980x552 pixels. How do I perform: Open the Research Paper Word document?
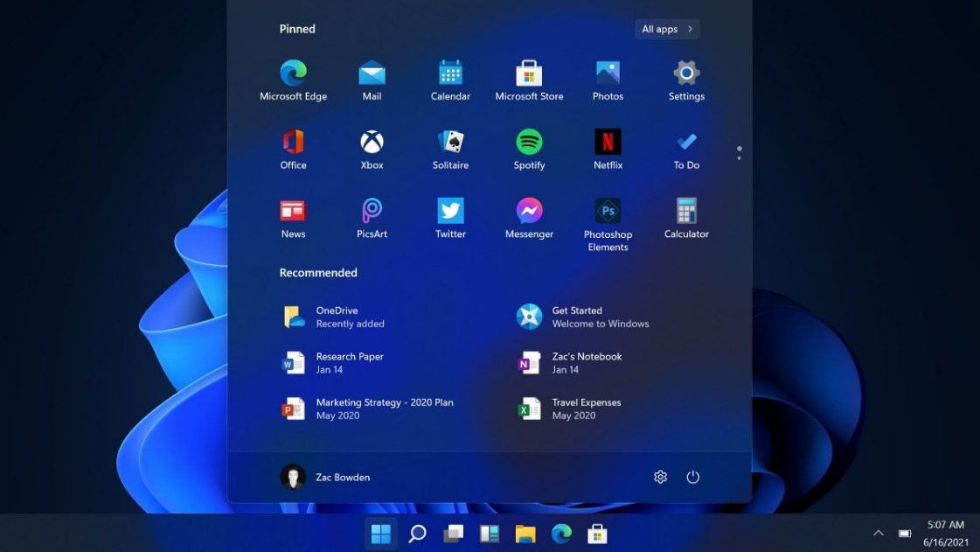coord(349,363)
